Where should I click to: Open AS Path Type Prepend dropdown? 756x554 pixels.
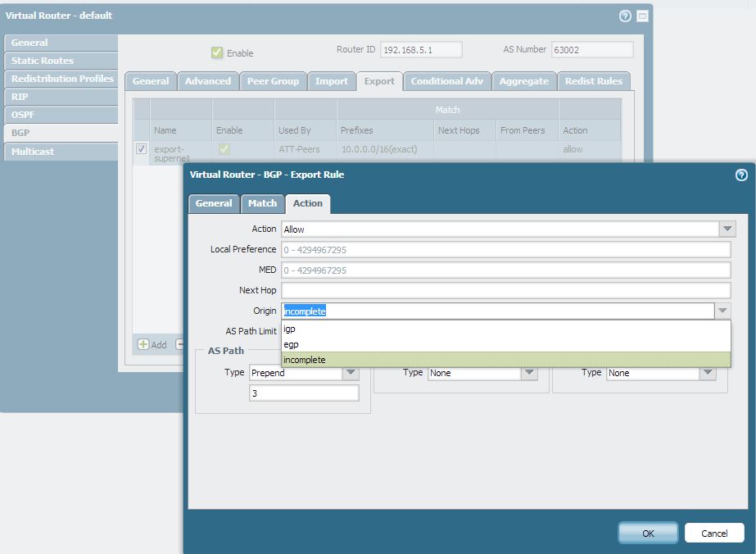point(351,373)
